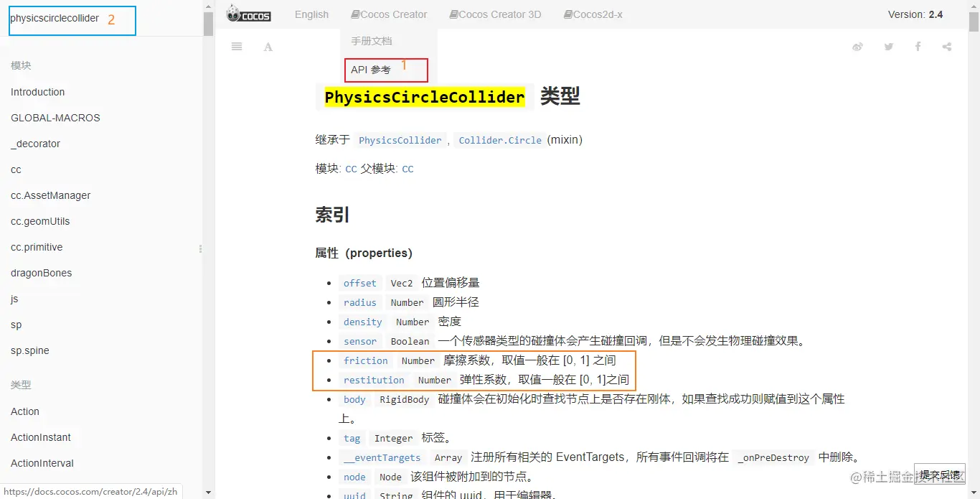Click the 模块 sidebar section heading

(x=21, y=65)
